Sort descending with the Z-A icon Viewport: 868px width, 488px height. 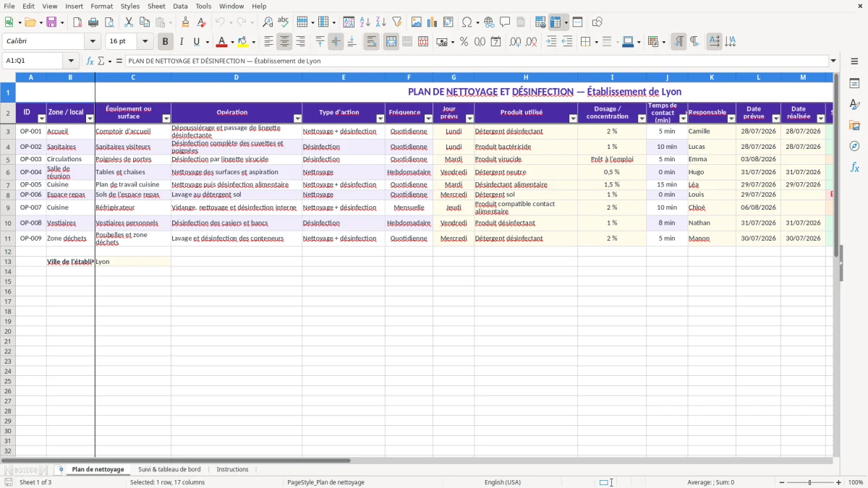click(380, 22)
